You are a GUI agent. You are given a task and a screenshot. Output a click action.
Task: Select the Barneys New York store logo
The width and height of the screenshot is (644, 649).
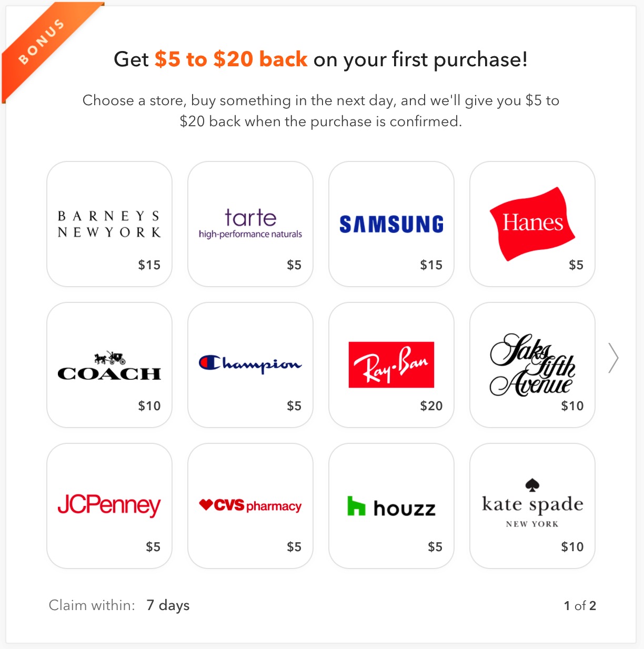(109, 224)
